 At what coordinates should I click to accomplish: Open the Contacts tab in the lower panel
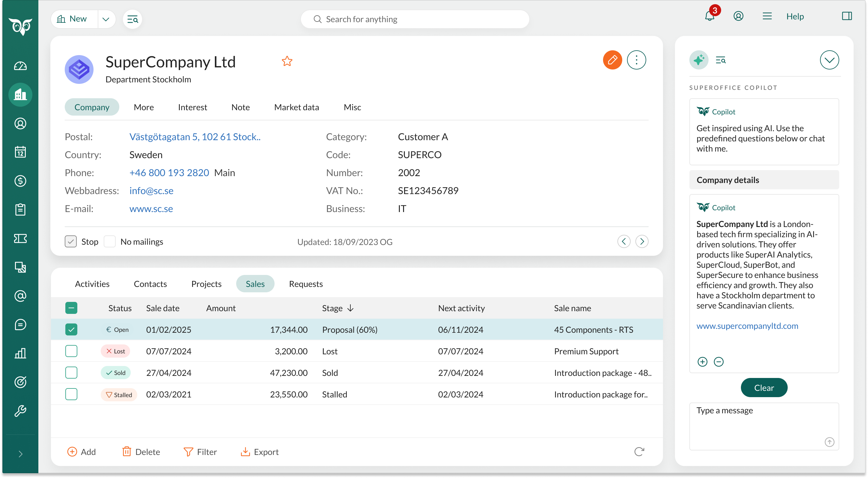(150, 284)
